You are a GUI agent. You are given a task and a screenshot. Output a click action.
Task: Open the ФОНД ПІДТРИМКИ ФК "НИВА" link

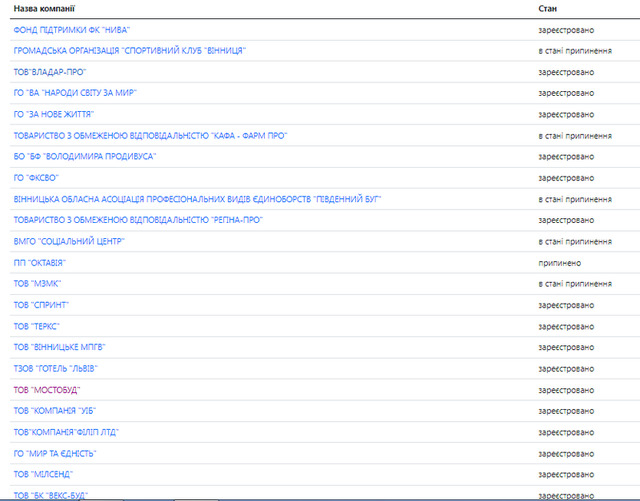click(72, 29)
